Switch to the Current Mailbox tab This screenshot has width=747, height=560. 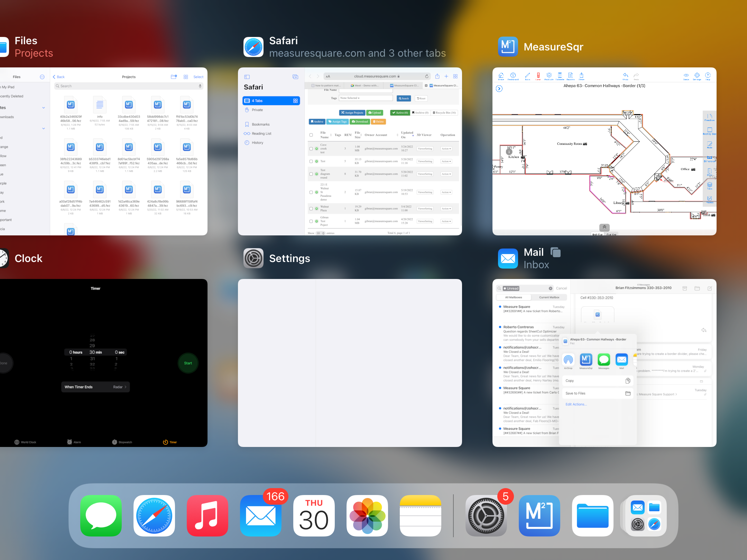[549, 297]
